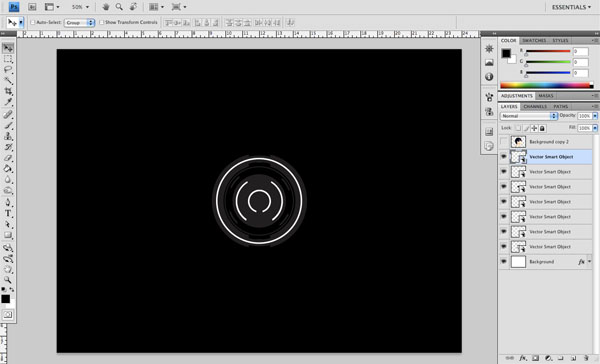Switch to the Adjustments tab
Image resolution: width=600 pixels, height=364 pixels.
pyautogui.click(x=517, y=96)
